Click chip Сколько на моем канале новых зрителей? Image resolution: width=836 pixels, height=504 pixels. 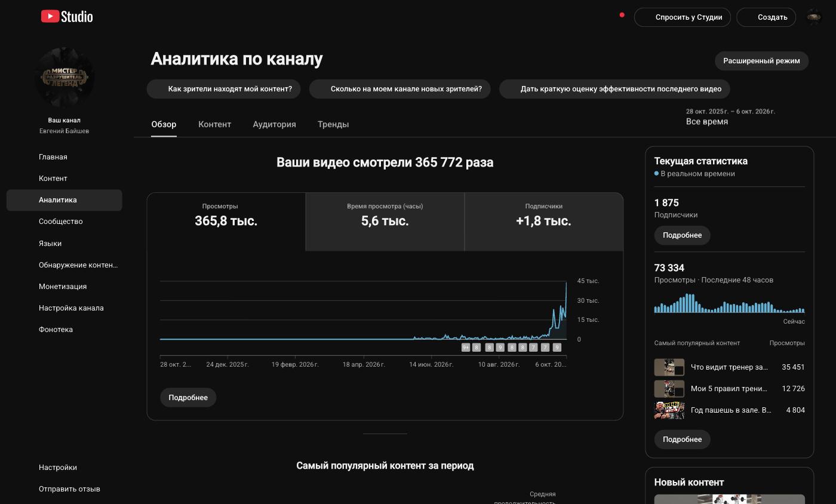click(399, 89)
